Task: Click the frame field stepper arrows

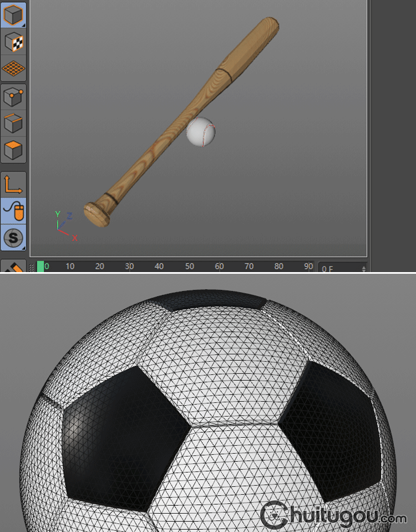Action: pyautogui.click(x=364, y=268)
